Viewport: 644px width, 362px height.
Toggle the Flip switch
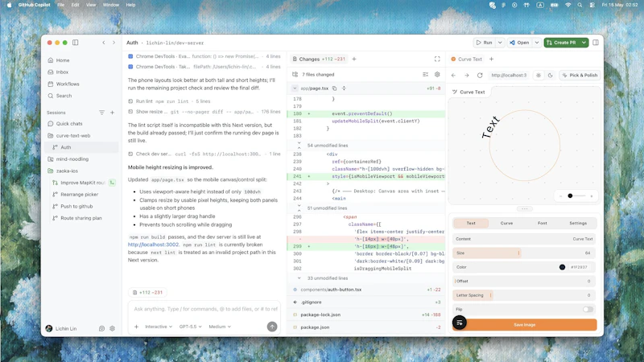click(x=588, y=310)
